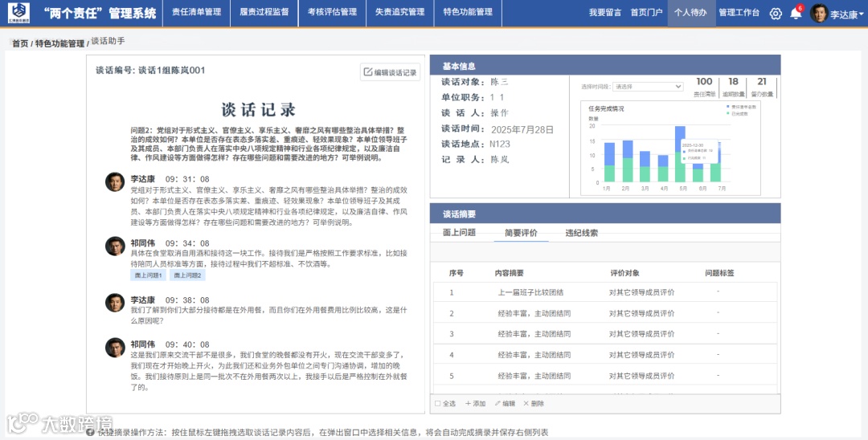868x440 pixels.
Task: Click the 序号 column header
Action: click(457, 273)
